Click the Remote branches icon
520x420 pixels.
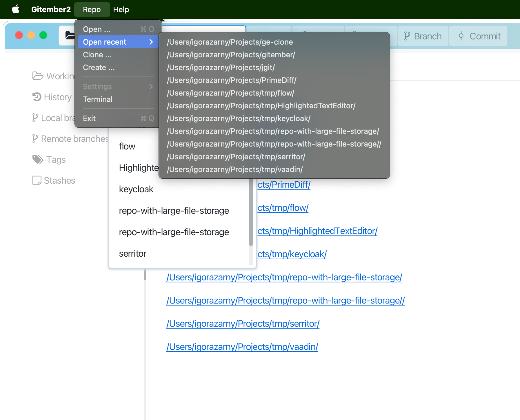tap(35, 139)
